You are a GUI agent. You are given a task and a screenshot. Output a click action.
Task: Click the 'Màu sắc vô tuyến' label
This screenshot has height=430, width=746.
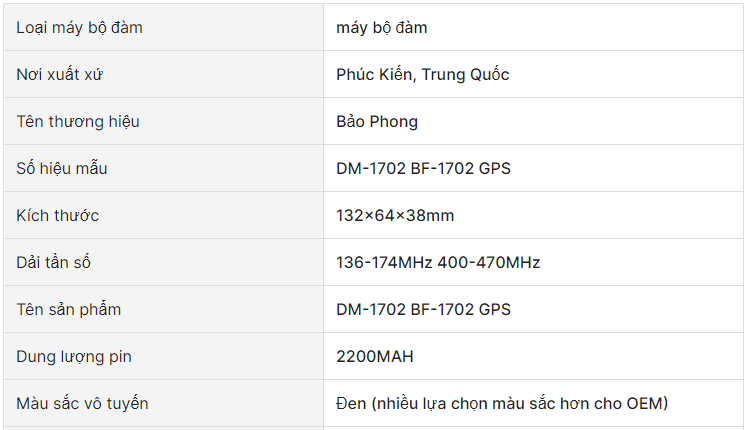click(x=82, y=403)
